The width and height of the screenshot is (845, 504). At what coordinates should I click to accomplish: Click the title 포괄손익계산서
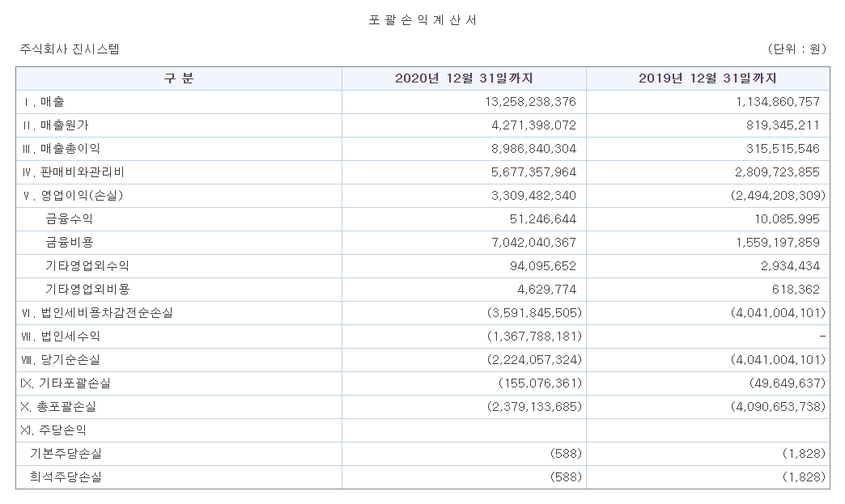[x=422, y=20]
